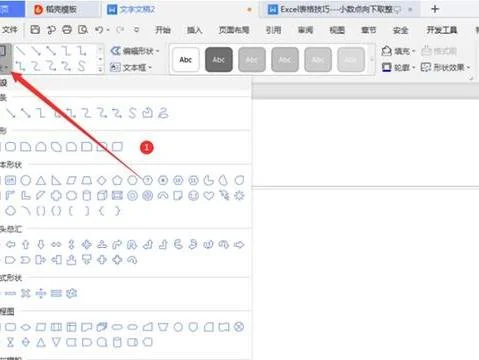
Task: Select the Lightning Bolt shape
Action: coord(224,195)
